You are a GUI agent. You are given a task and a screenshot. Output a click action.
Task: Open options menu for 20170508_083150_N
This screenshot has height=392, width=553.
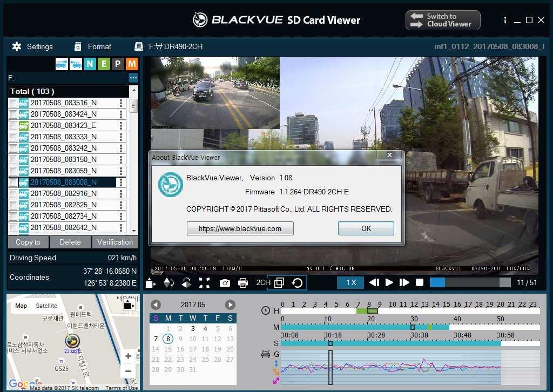(x=121, y=160)
